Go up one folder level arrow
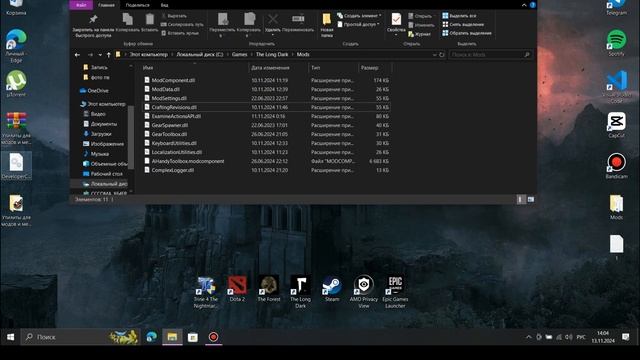Screen dimensions: 640x360 click(109, 55)
